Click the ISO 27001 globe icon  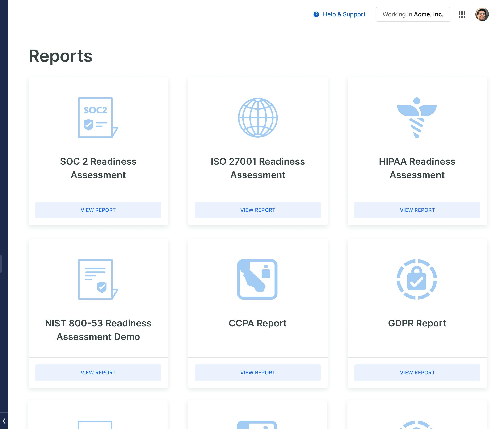(x=257, y=118)
